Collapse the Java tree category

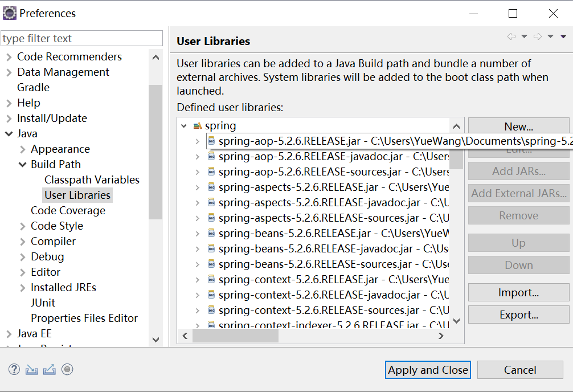9,134
